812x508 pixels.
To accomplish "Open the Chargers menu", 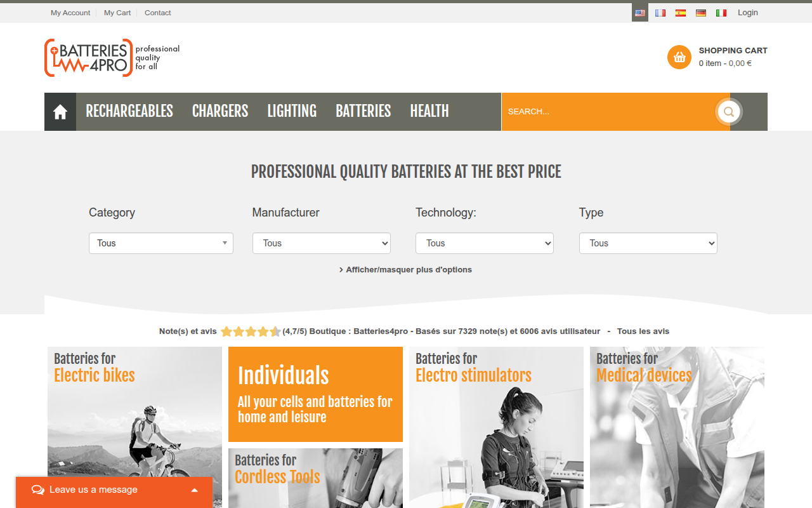I will 220,111.
